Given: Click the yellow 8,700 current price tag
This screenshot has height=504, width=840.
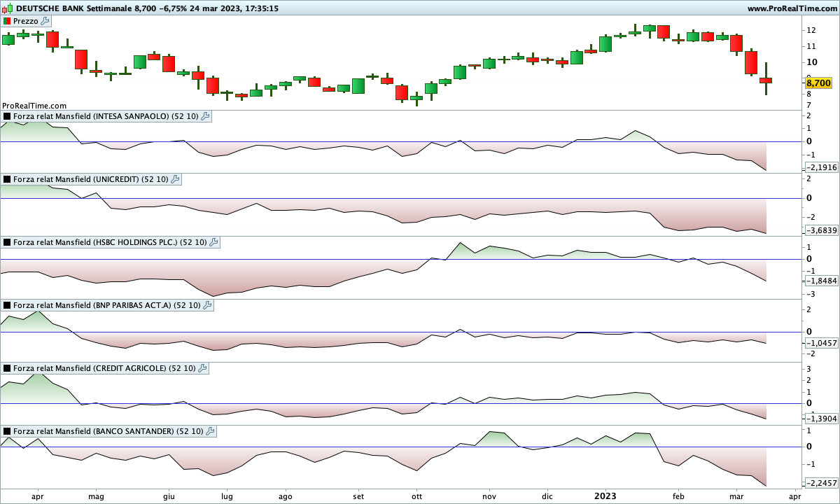Looking at the screenshot, I should [818, 83].
